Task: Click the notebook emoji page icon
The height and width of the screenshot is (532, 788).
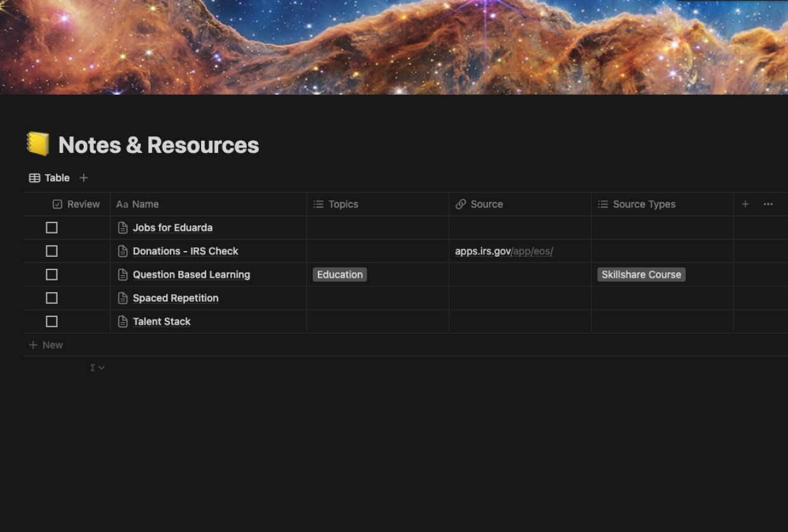Action: pyautogui.click(x=38, y=145)
